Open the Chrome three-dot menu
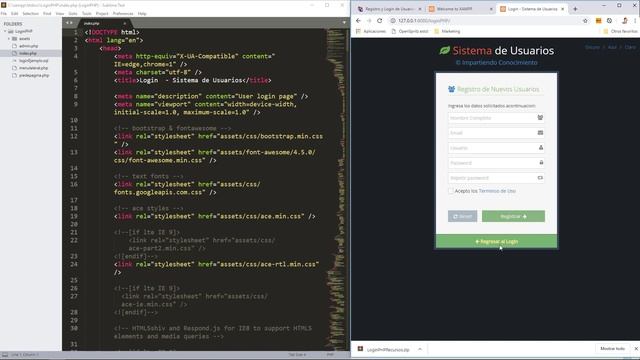640x360 pixels. (x=635, y=20)
